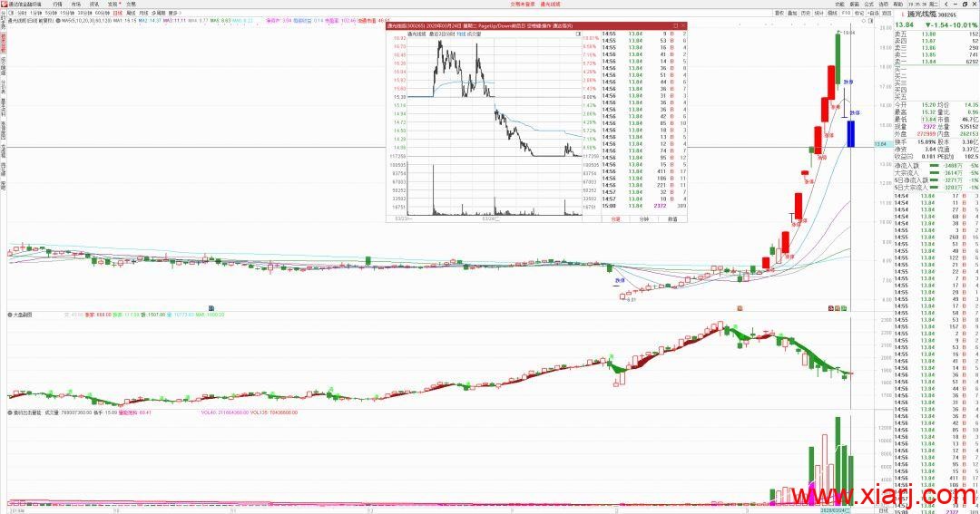Click the application logo icon top left

(4, 4)
